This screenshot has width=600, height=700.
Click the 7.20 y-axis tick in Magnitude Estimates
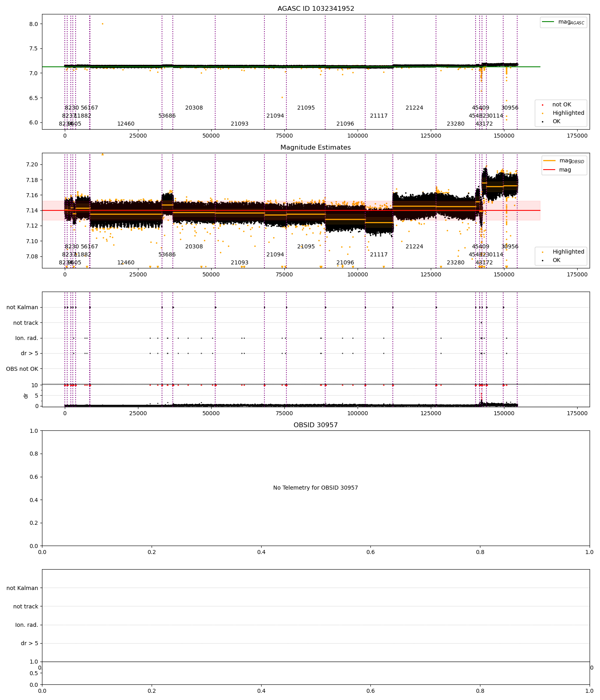point(32,164)
